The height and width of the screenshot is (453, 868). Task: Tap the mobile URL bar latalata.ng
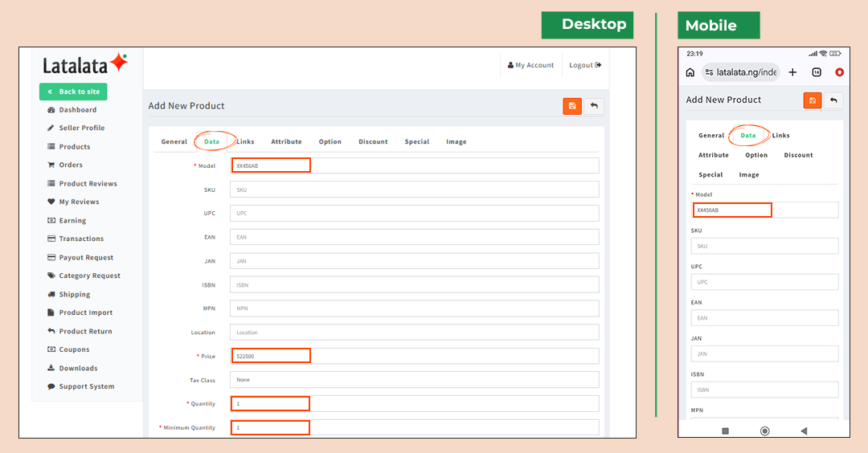(x=741, y=72)
